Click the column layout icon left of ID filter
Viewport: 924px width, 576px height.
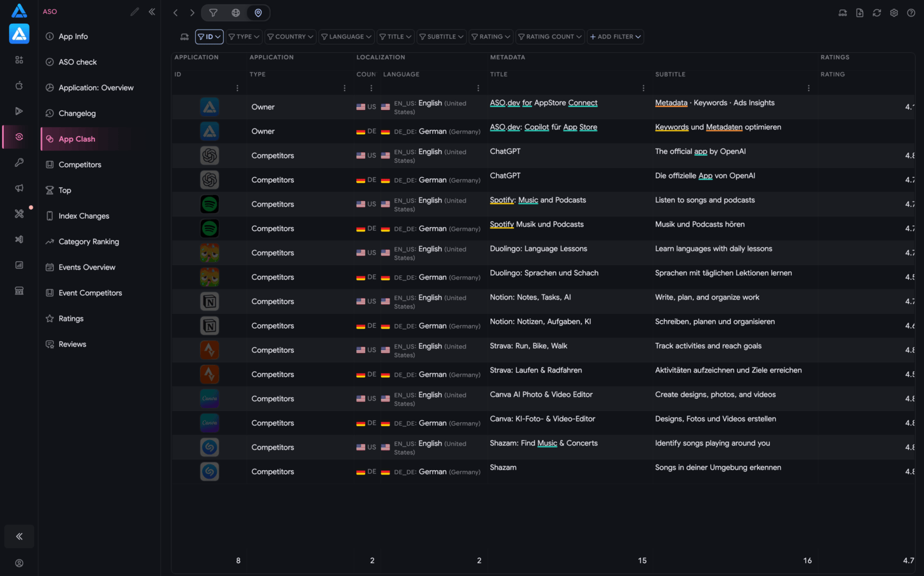(185, 37)
